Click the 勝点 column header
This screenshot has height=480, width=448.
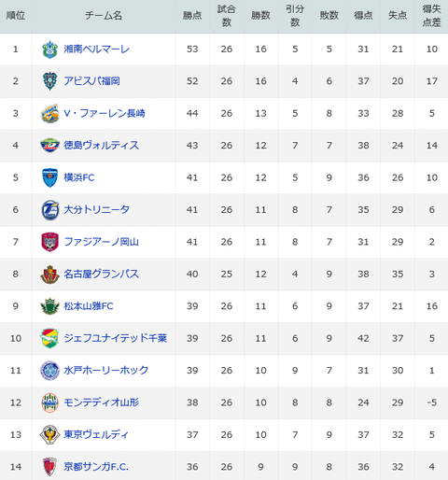point(192,16)
